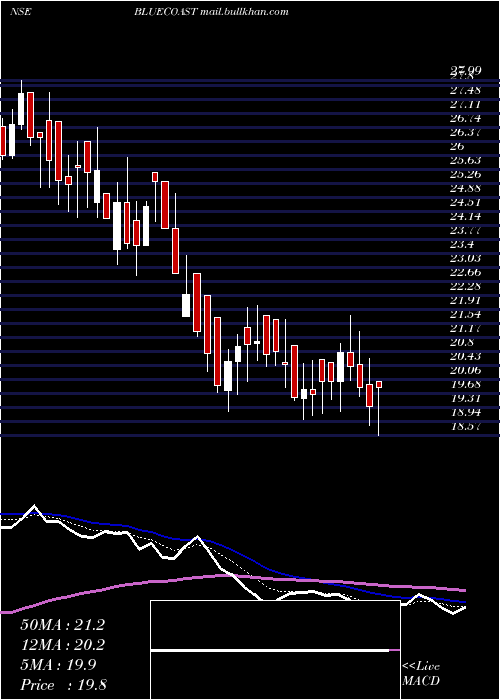Viewport: 500px width, 700px height.
Task: Select the 20.43 price level label
Action: [x=466, y=356]
